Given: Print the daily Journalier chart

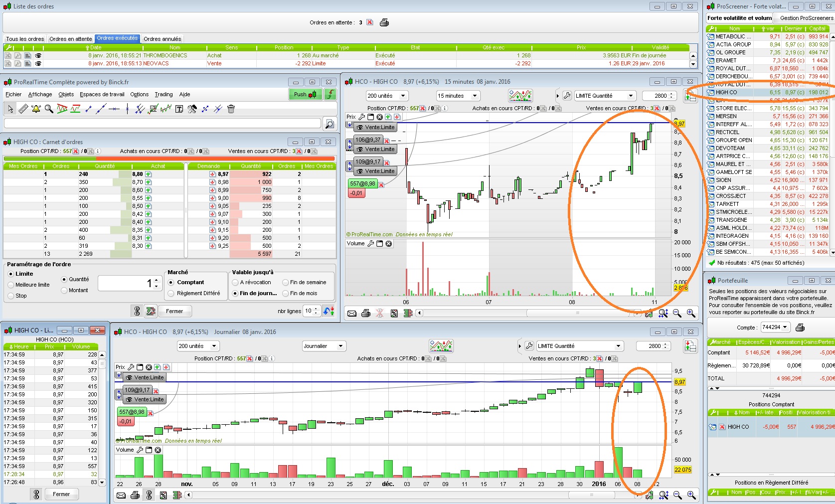Looking at the screenshot, I should [135, 495].
